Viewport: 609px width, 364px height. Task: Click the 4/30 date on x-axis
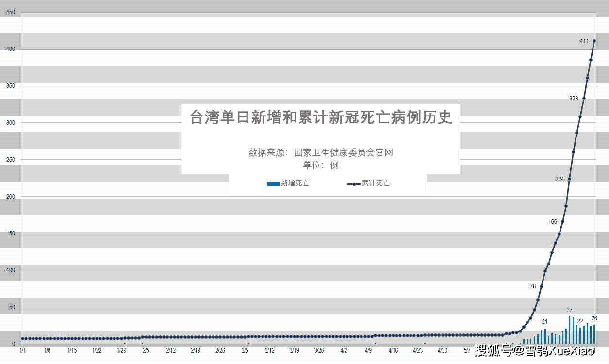[443, 350]
